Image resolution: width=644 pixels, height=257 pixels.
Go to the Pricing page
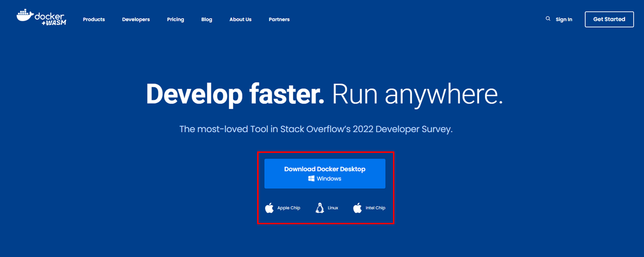pos(176,20)
